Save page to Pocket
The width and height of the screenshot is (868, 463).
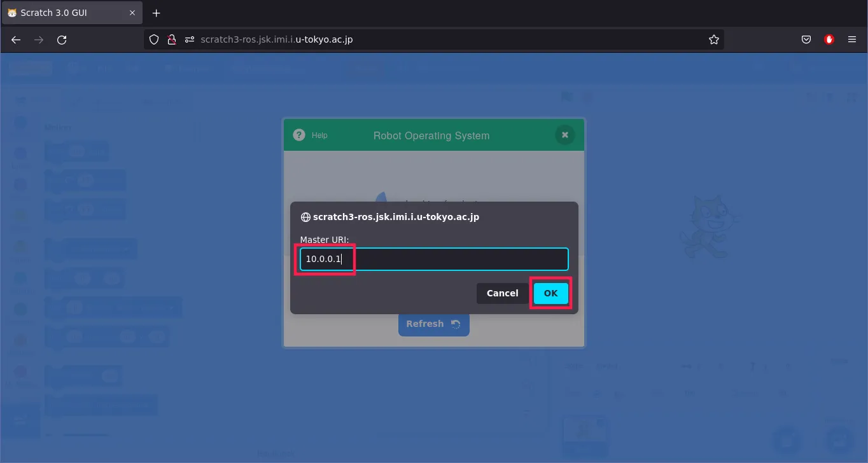tap(806, 39)
